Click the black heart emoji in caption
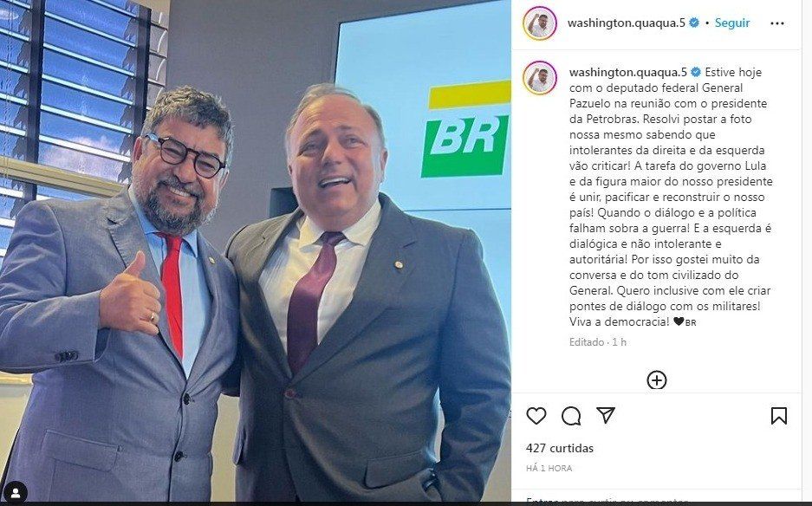This screenshot has width=812, height=506. point(679,321)
